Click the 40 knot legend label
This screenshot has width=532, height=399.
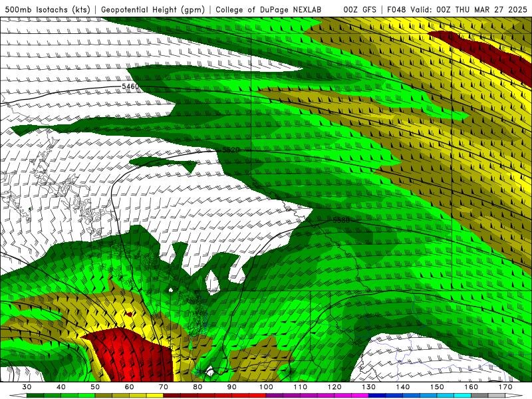61,387
